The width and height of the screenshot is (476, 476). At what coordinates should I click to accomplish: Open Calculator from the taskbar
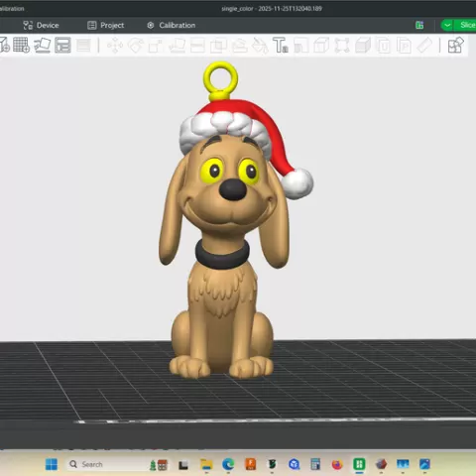pos(315,464)
